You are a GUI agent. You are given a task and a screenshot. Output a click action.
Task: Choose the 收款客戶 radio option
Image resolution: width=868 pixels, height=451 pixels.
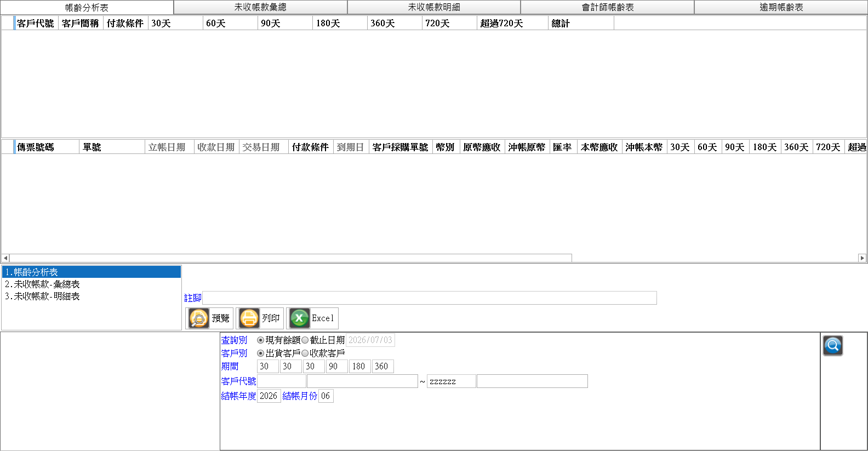tap(305, 353)
